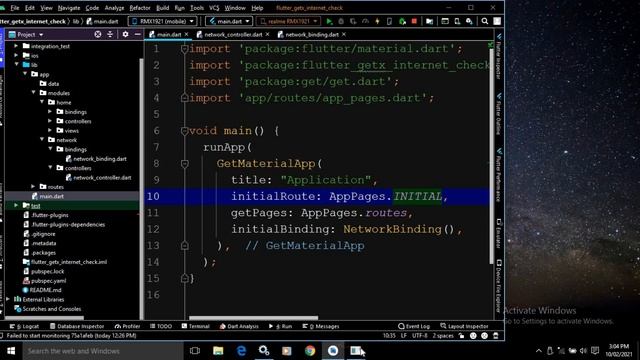Open File Explorer from taskbar

pyautogui.click(x=218, y=351)
